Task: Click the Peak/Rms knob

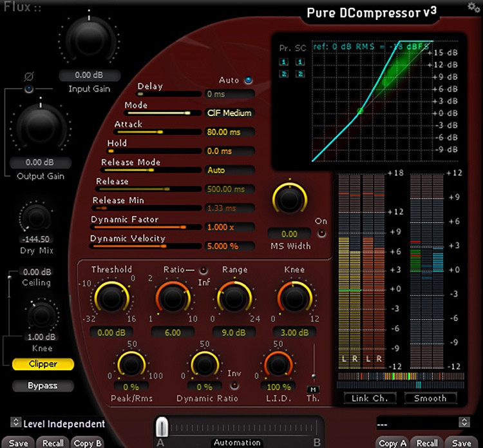Action: coord(131,365)
